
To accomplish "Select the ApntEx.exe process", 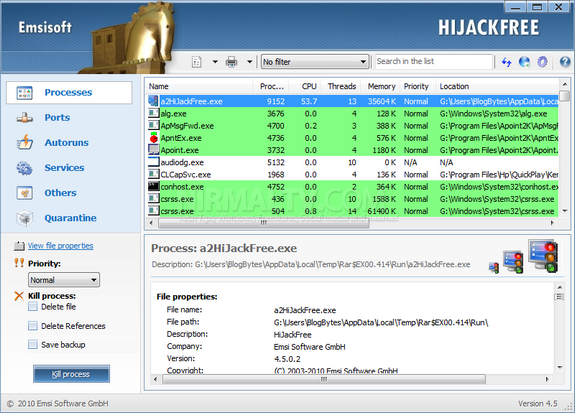I will (353, 138).
